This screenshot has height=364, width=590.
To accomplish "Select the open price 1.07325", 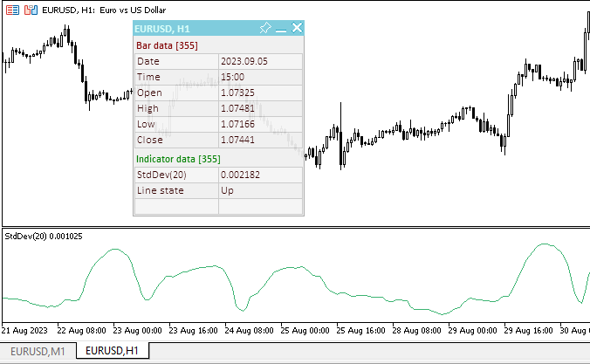I will pos(260,93).
